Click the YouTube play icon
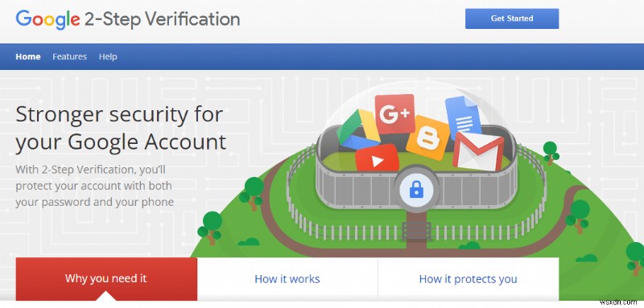 [x=377, y=158]
